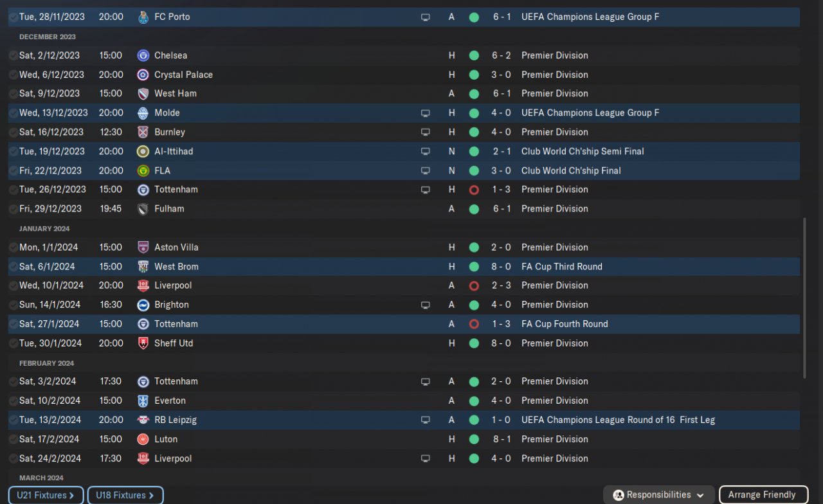Click the RB Leipzig badge icon
Viewport: 823px width, 504px height.
[x=143, y=420]
